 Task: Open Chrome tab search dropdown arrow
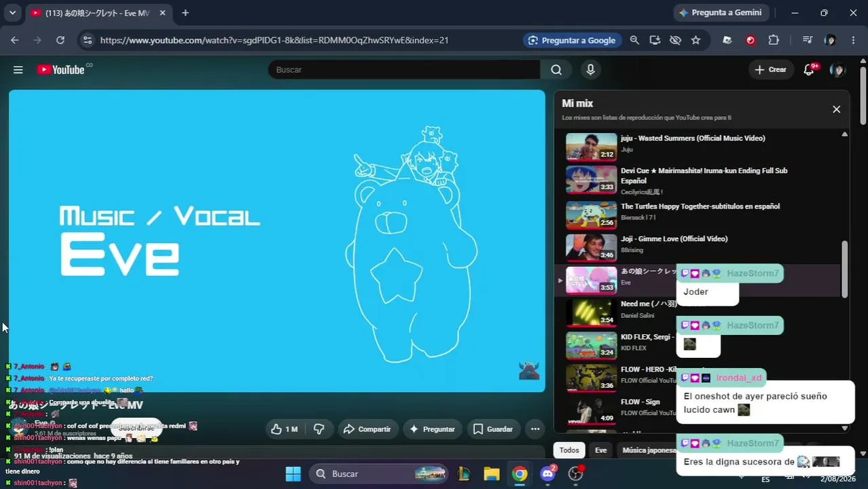coord(12,13)
